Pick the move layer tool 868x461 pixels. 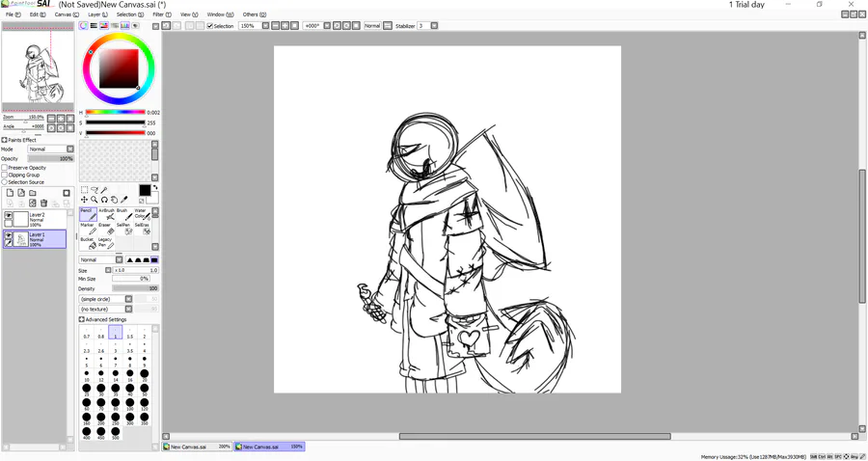(84, 200)
